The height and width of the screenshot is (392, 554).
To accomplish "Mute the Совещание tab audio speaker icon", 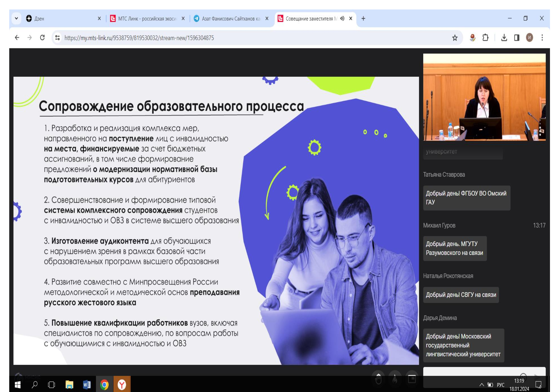I will click(x=342, y=18).
